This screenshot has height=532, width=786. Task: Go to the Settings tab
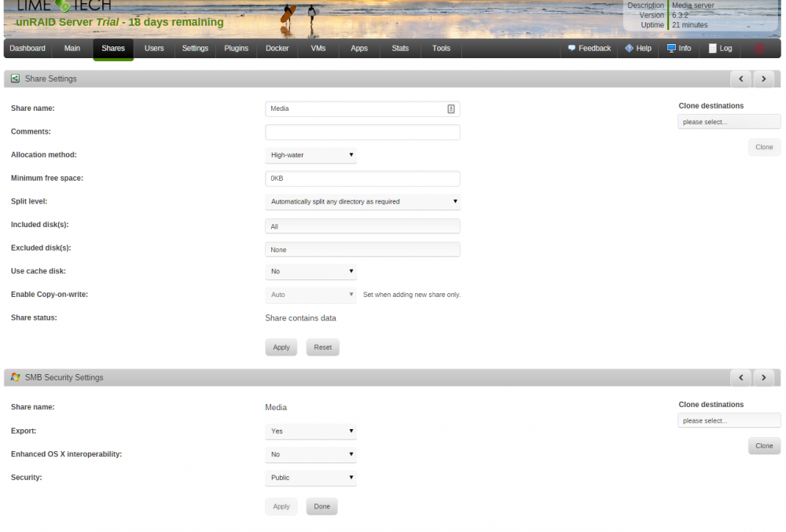195,49
